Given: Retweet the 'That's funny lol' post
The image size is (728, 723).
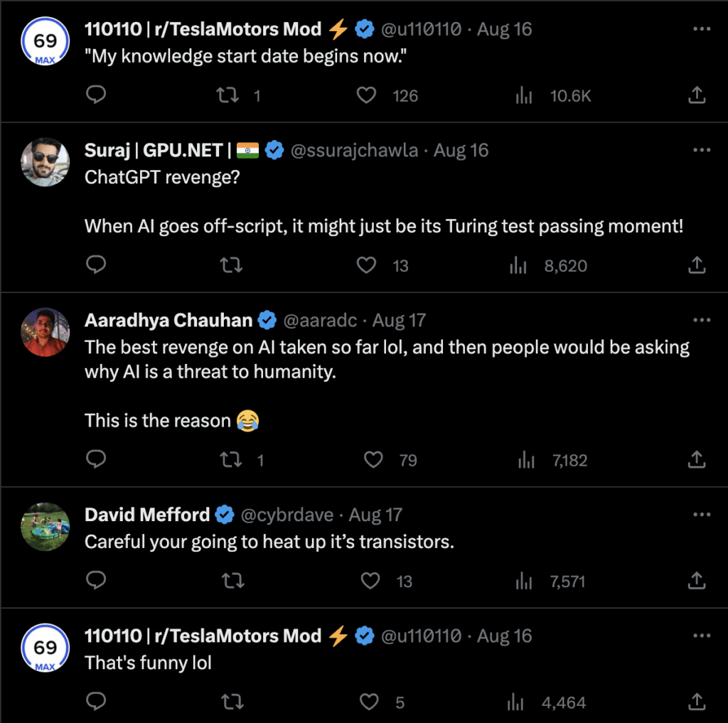Looking at the screenshot, I should point(232,702).
